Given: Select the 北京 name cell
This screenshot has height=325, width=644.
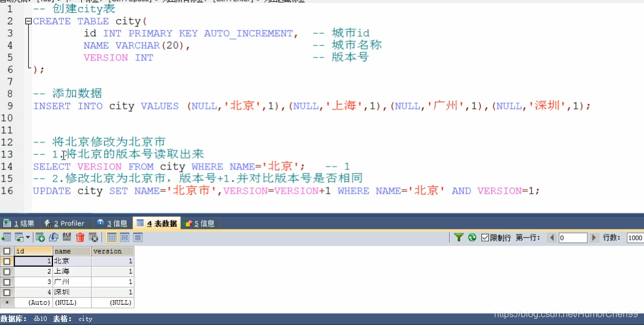Looking at the screenshot, I should (x=72, y=261).
